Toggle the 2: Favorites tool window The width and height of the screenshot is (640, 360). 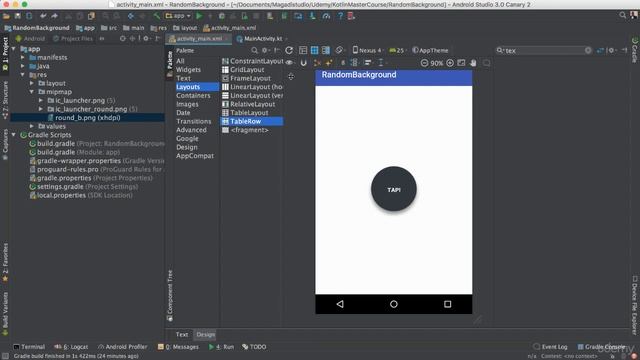(5, 262)
